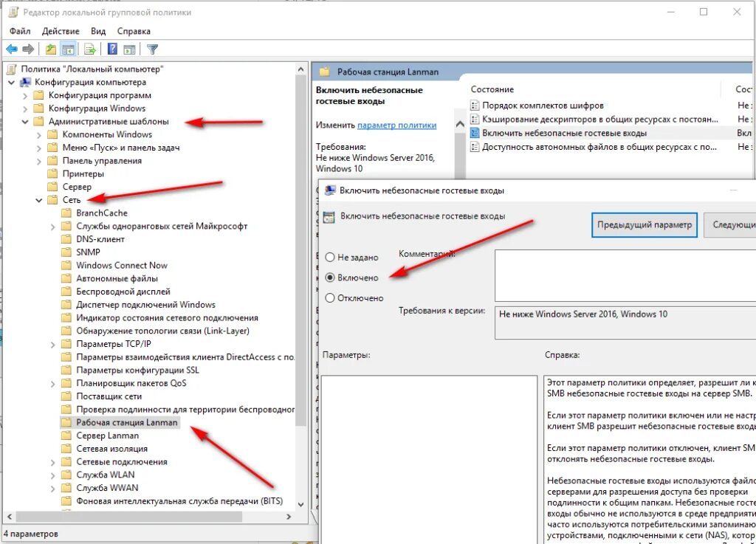
Task: Open the Вид menu
Action: pyautogui.click(x=98, y=31)
